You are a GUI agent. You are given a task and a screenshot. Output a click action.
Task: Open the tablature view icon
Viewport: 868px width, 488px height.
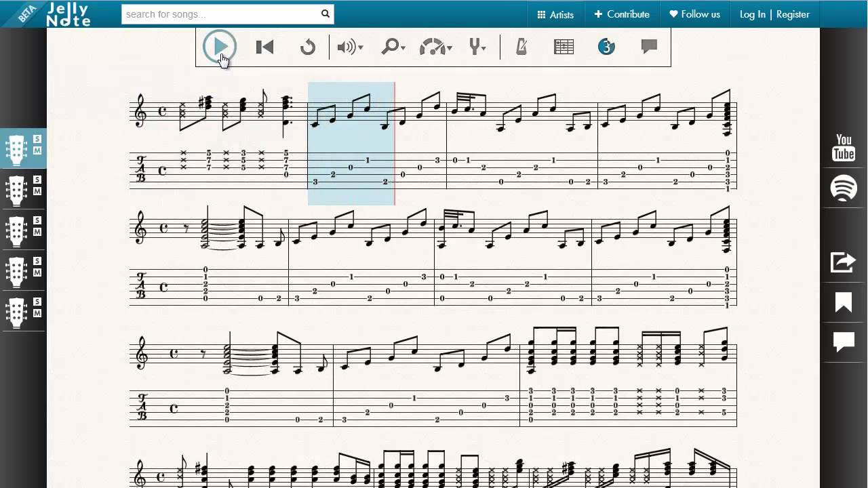click(x=564, y=47)
